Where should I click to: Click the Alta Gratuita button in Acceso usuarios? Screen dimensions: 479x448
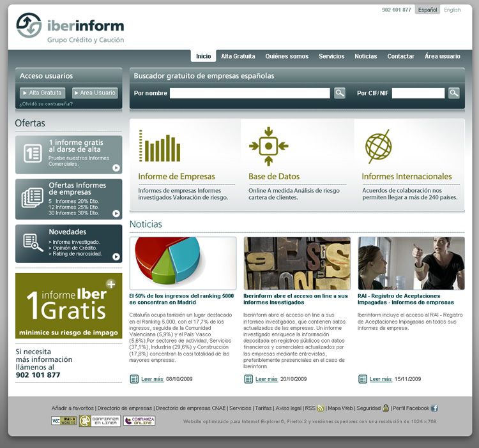point(42,93)
